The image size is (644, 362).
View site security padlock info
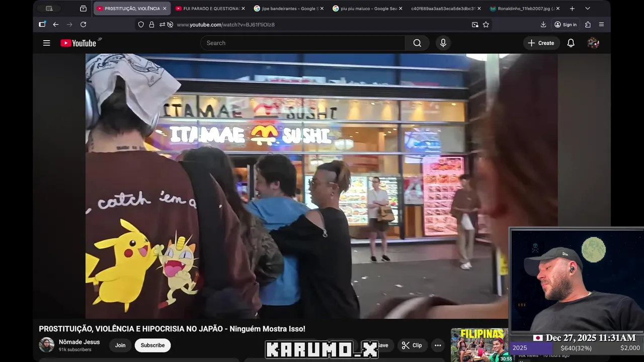coord(151,24)
